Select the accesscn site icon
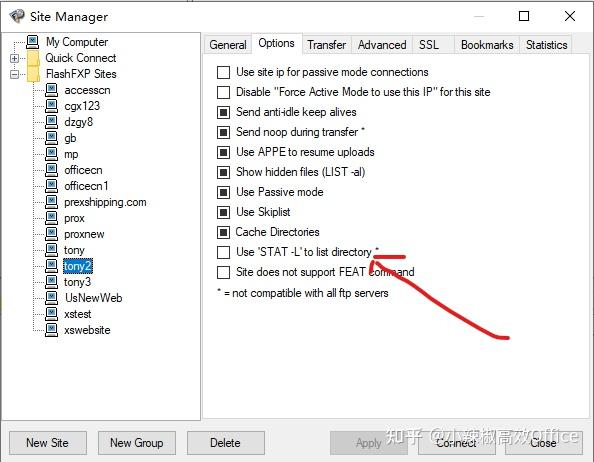 click(x=52, y=90)
